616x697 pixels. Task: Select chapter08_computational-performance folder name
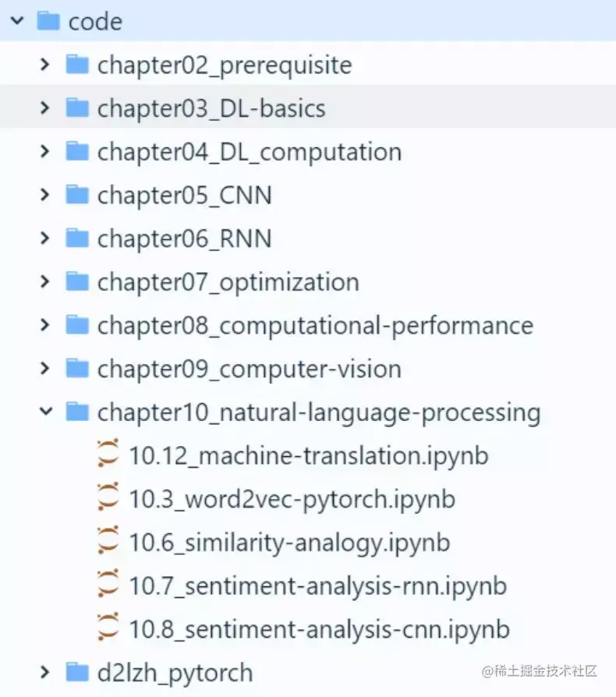[x=315, y=326]
